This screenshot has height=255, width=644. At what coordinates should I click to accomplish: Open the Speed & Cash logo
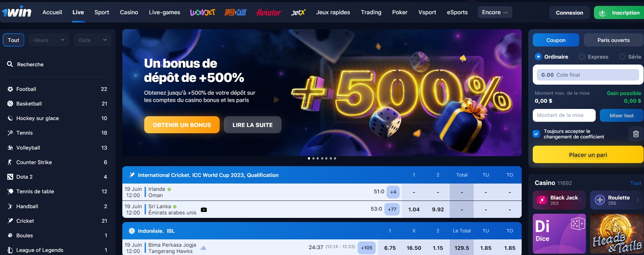coord(235,12)
